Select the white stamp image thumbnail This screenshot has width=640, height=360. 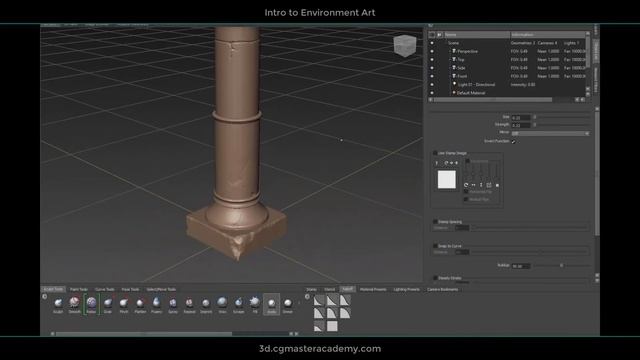point(447,180)
